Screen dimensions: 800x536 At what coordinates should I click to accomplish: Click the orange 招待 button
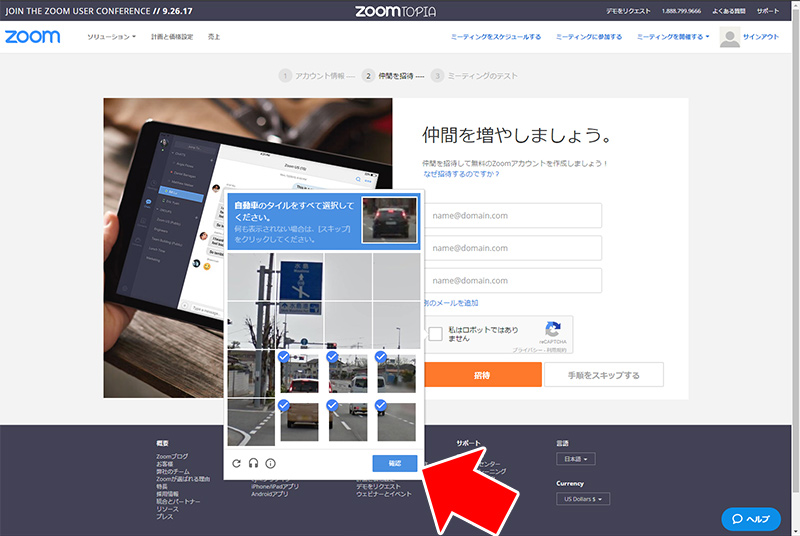(482, 374)
